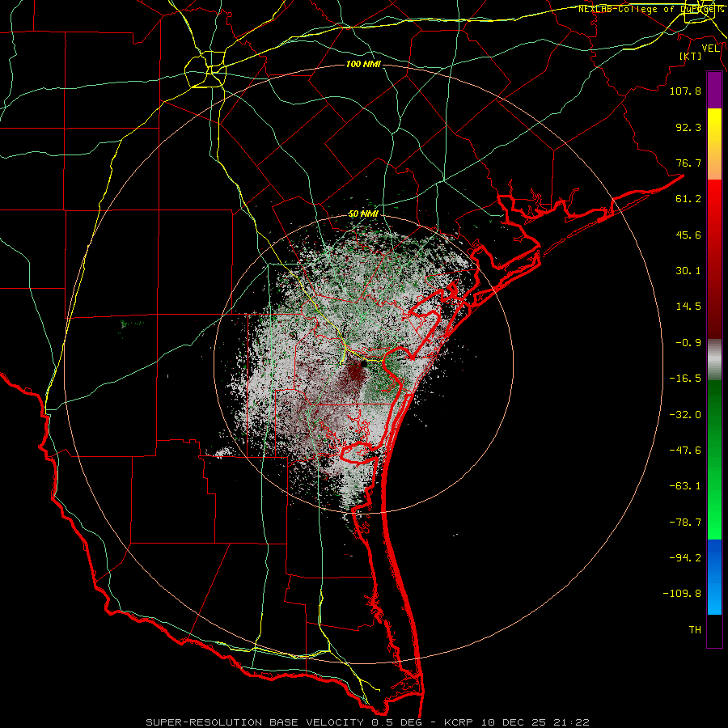This screenshot has height=728, width=728.
Task: Click the gray near-zero segment of color bar
Action: [x=714, y=360]
